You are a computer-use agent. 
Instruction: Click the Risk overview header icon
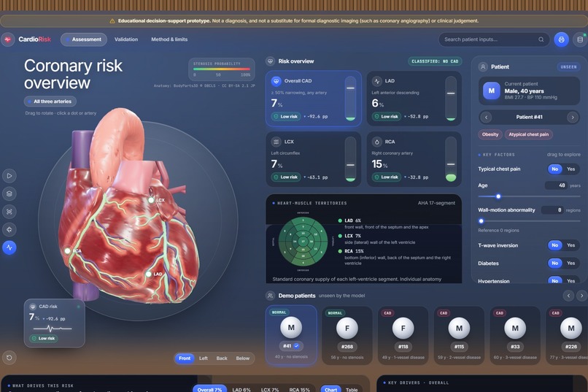[270, 61]
